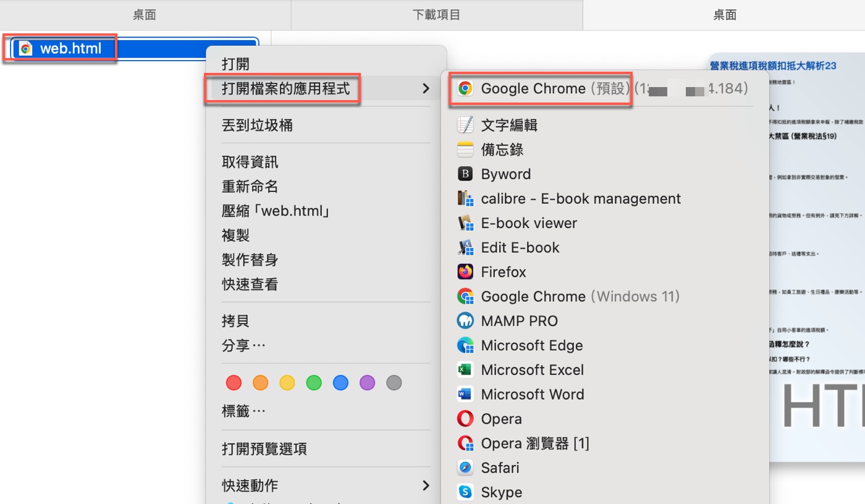Screen dimensions: 865x504
Task: Click the Edit E-book icon
Action: [x=465, y=248]
